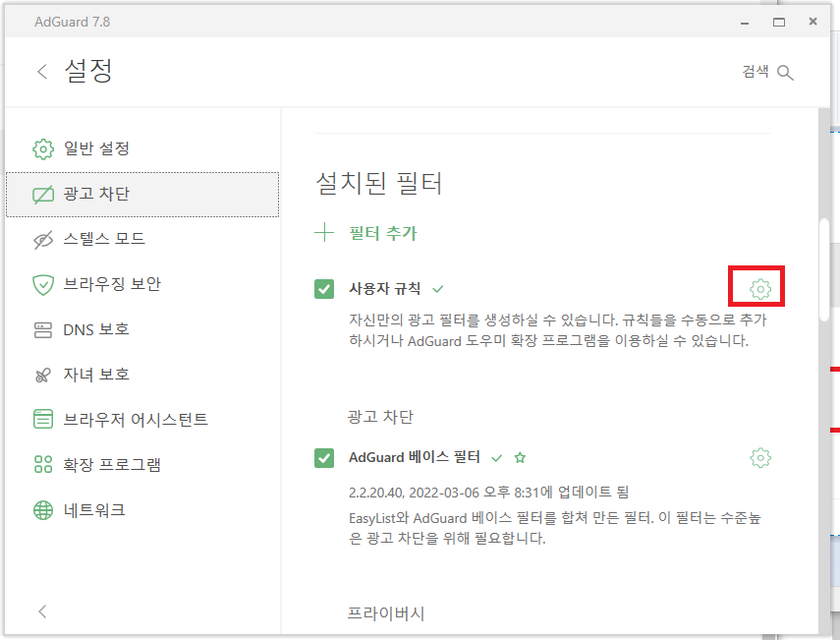Open 자녀 보호 settings section
The width and height of the screenshot is (840, 640).
click(142, 376)
